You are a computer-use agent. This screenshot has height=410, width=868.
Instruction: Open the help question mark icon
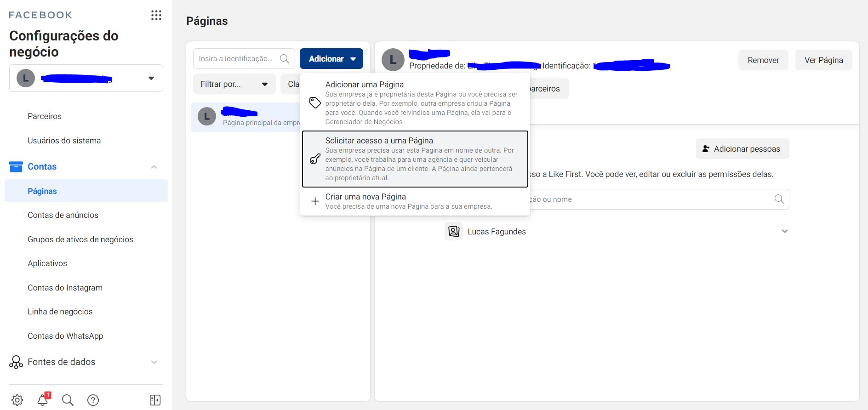tap(93, 400)
